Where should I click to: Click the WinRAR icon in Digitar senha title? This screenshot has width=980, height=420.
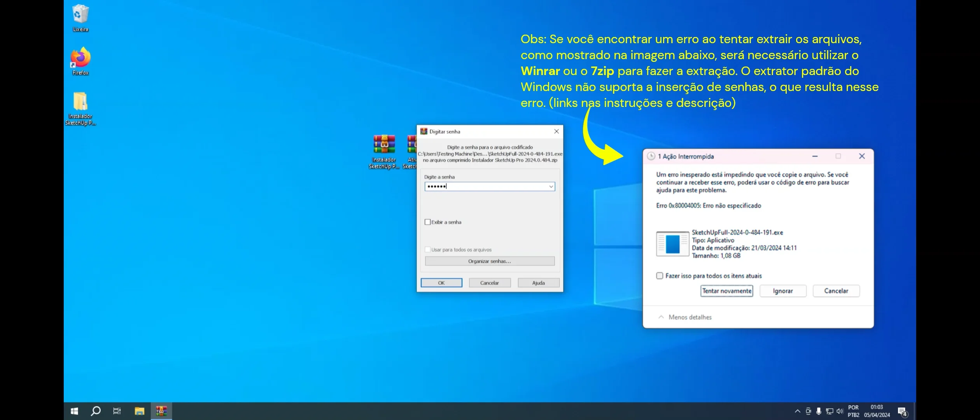click(424, 131)
